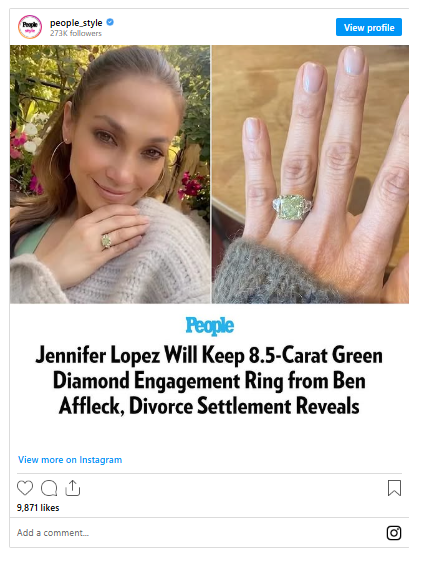Click the ring in the selfie photo

point(107,242)
